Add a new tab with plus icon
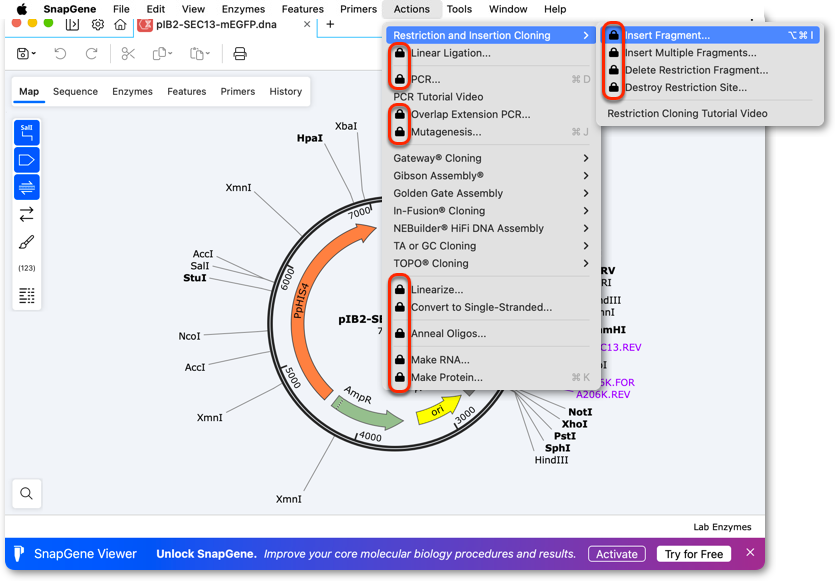This screenshot has width=835, height=581. point(330,24)
